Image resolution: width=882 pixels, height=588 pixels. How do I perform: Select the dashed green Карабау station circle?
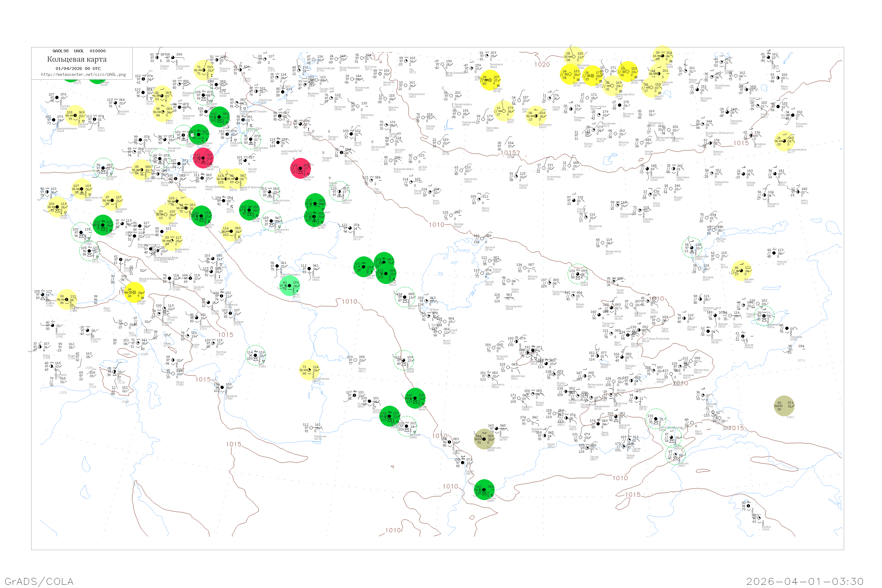339,191
